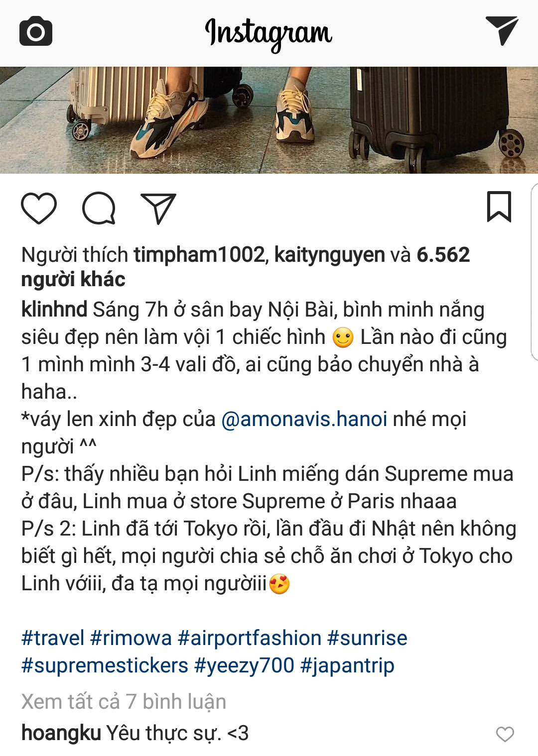
Task: Open the #yeezy700 hashtag
Action: coord(244,665)
